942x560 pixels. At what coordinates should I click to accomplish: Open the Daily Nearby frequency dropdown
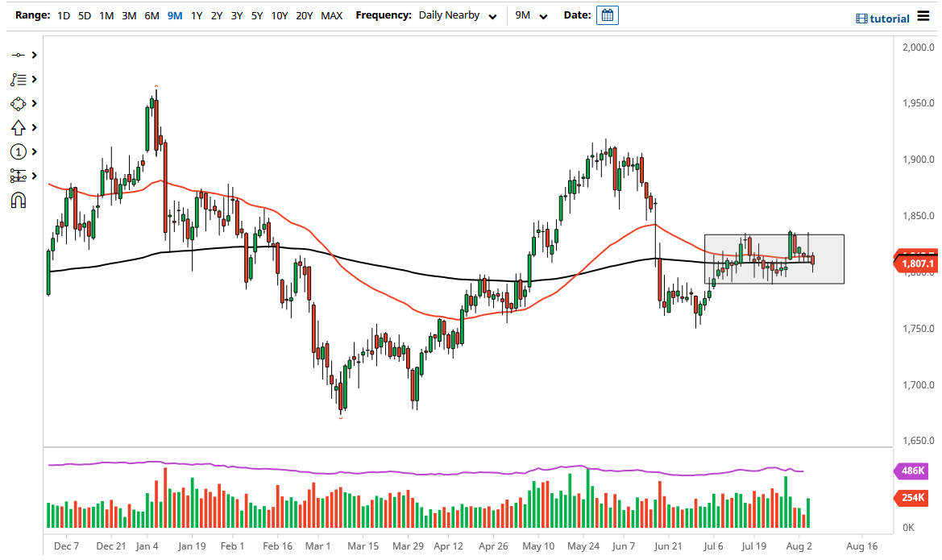click(x=458, y=15)
